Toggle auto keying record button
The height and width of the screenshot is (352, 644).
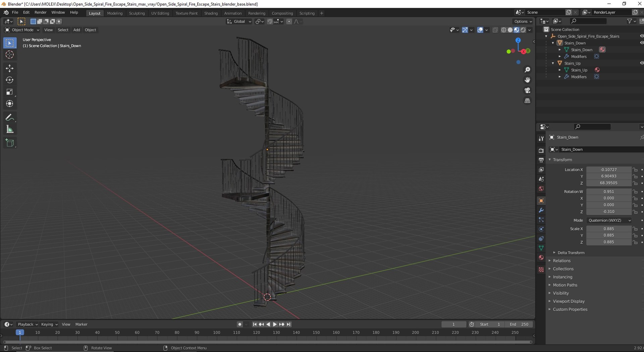(x=239, y=324)
